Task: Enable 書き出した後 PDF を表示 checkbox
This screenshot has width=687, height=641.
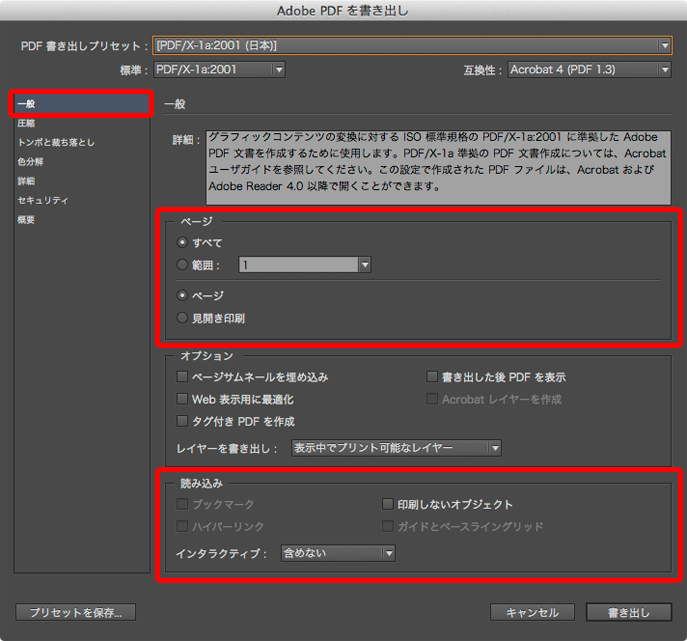Action: click(x=432, y=376)
